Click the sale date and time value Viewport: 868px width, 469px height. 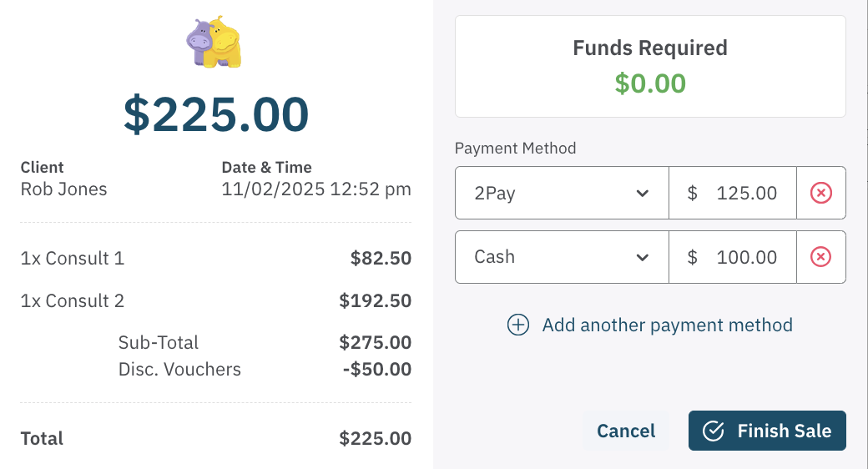(x=316, y=189)
